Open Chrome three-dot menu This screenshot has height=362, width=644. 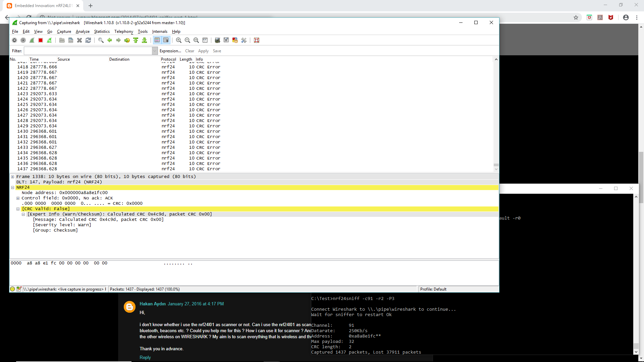637,17
